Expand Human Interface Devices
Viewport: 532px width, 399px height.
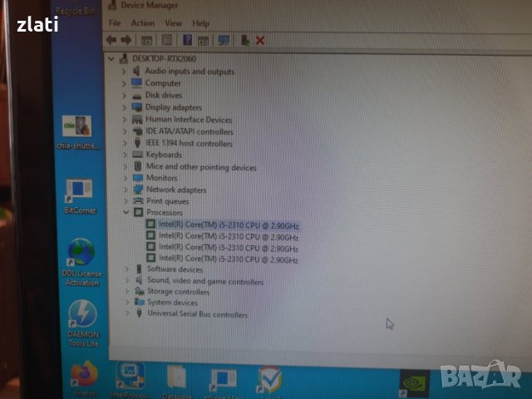point(125,120)
